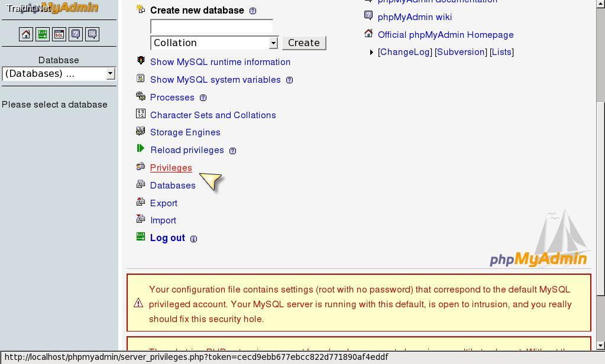Image resolution: width=605 pixels, height=364 pixels.
Task: Click the large phpMyAdmin sailboat logo
Action: 539,239
